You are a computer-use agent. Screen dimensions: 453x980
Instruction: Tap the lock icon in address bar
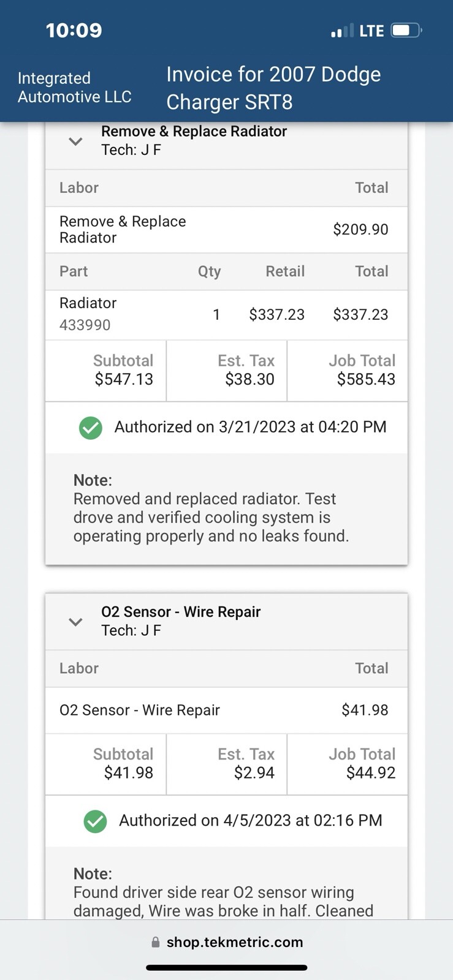pos(156,943)
